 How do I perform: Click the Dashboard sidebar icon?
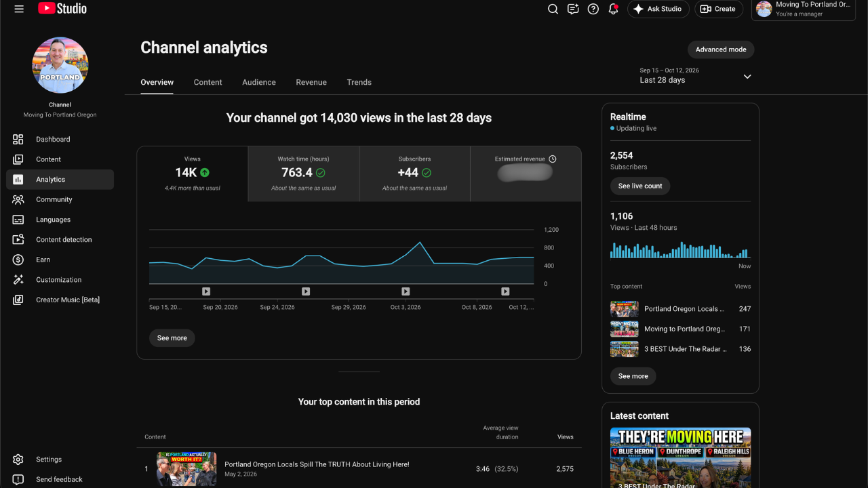pos(18,139)
